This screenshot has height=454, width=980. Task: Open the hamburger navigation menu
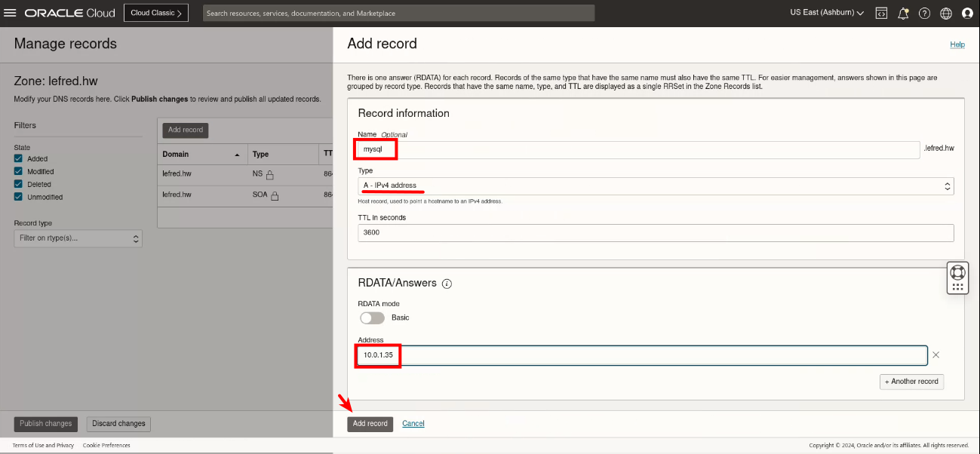[11, 13]
